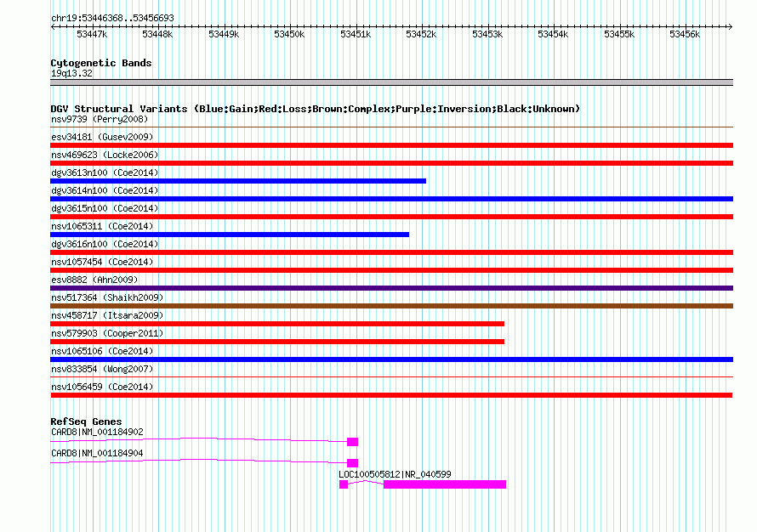The image size is (757, 532).
Task: Click the brown nsv517364 complex bar
Action: 391,306
